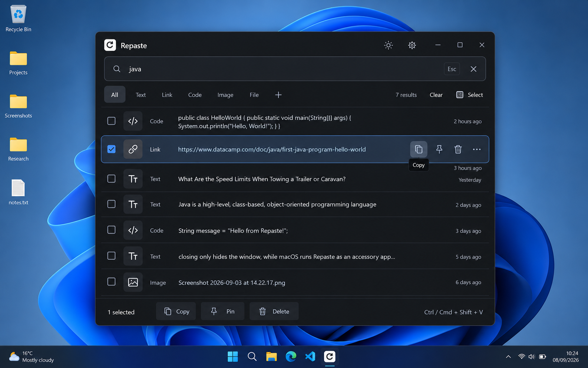Check the 'closing only hides' entry checkbox
Viewport: 588px width, 368px height.
[x=111, y=256]
